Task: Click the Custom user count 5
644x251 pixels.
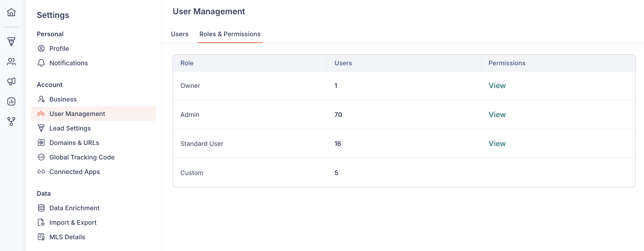Action: point(336,173)
